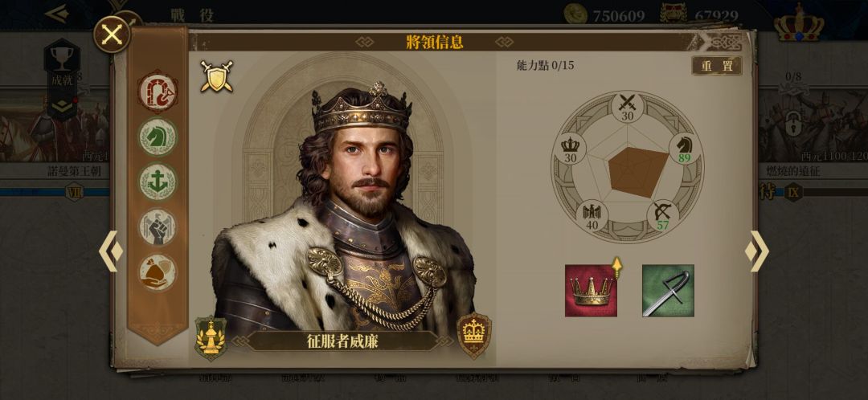
Task: Select the green anchor navy icon
Action: pyautogui.click(x=158, y=182)
